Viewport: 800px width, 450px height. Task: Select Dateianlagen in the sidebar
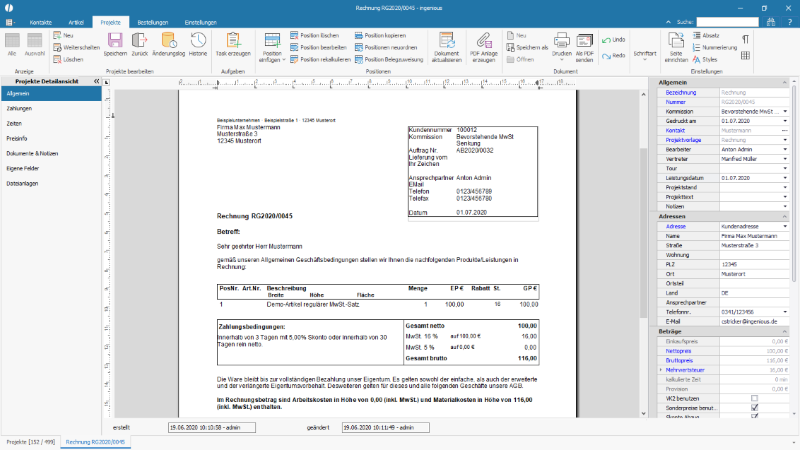(51, 183)
